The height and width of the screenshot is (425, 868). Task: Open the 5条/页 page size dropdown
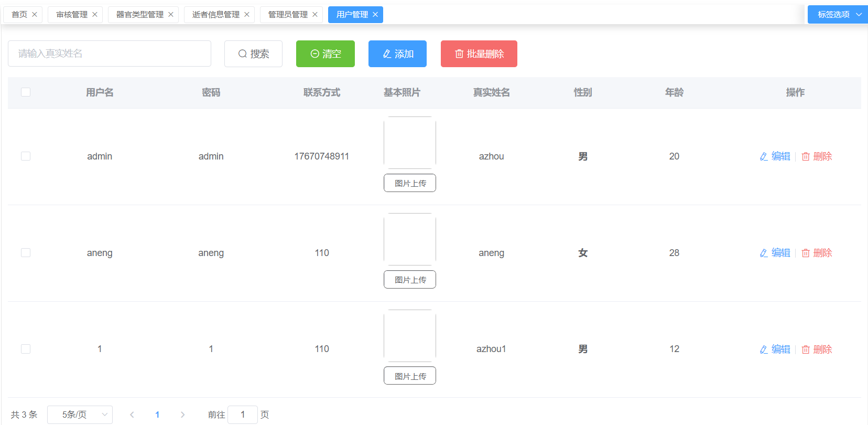(80, 415)
